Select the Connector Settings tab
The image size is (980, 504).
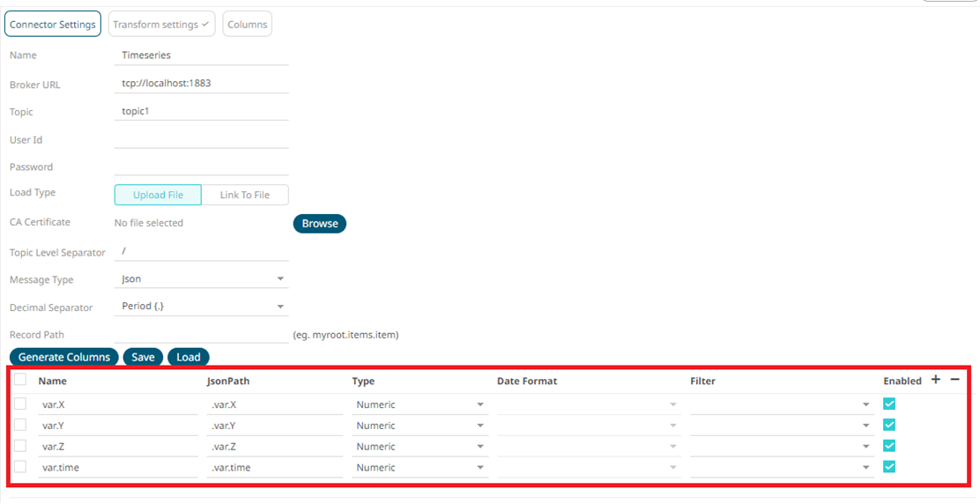pos(53,25)
